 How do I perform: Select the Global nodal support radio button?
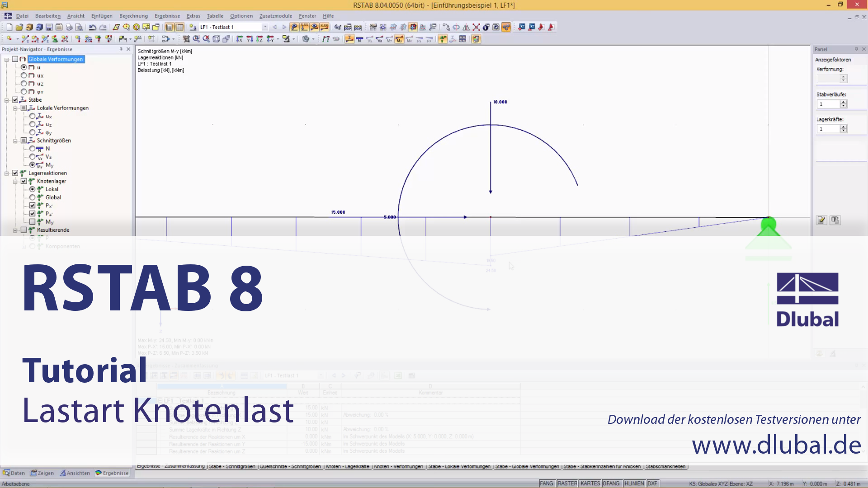[x=33, y=197]
